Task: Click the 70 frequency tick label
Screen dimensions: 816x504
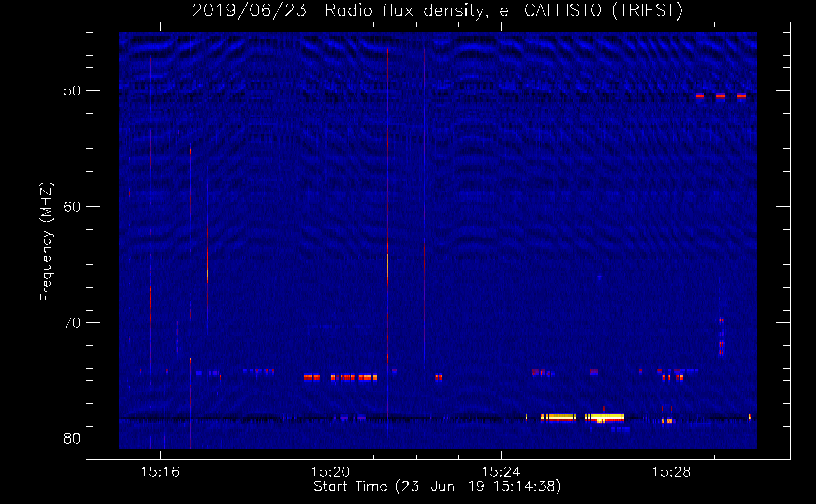Action: [72, 323]
